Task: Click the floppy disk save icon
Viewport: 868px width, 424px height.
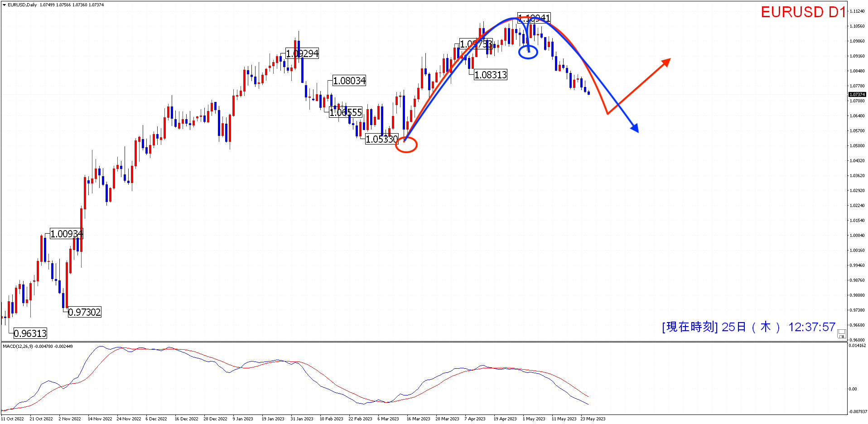Action: point(841,334)
